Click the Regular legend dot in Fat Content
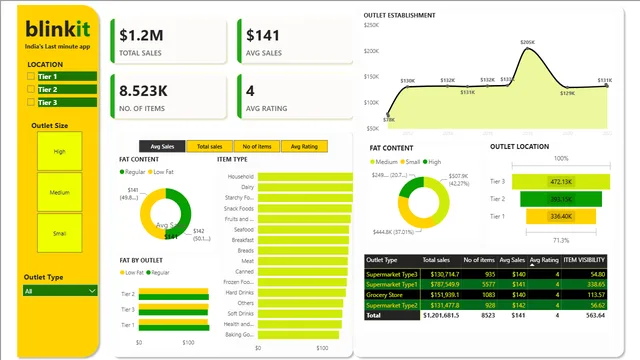The height and width of the screenshot is (360, 640). (x=122, y=172)
